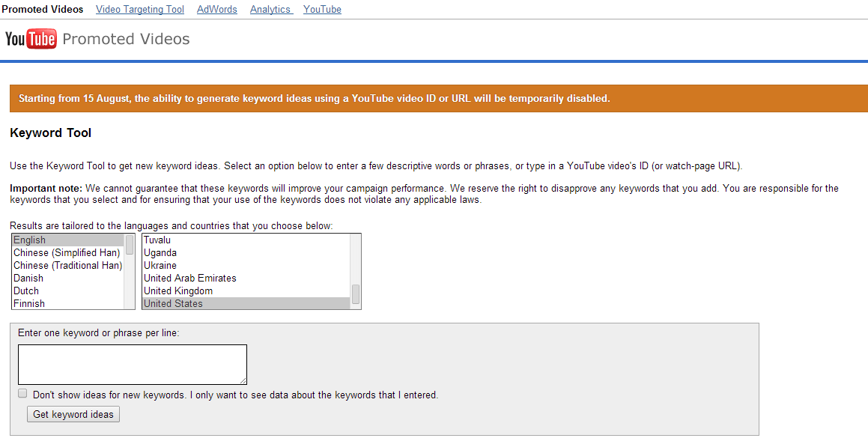Choose Chinese (Simplified Han) language option

click(x=67, y=253)
